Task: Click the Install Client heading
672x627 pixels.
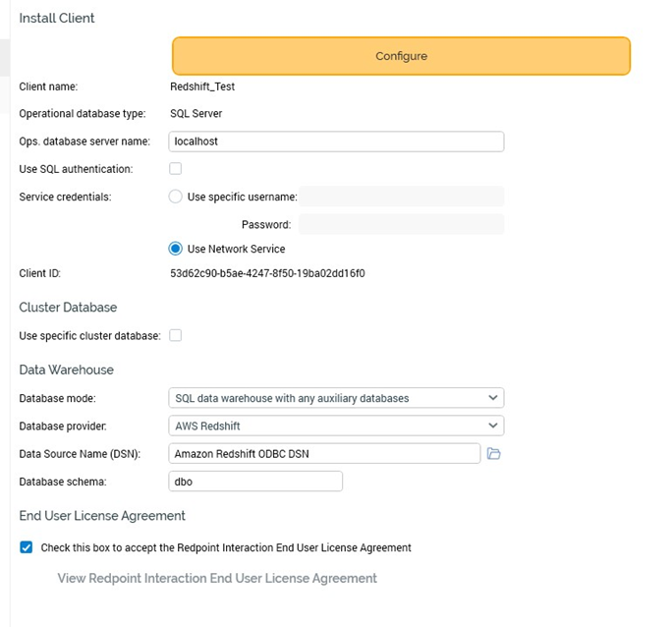Action: click(57, 18)
